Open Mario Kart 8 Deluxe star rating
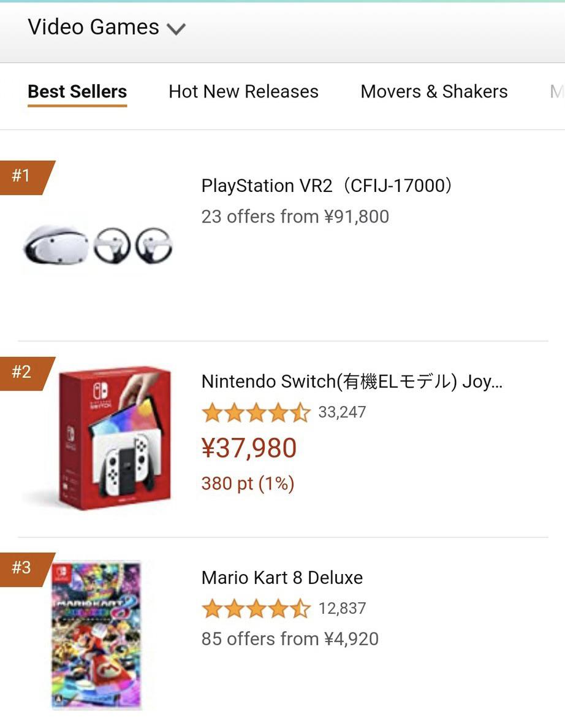 [256, 609]
